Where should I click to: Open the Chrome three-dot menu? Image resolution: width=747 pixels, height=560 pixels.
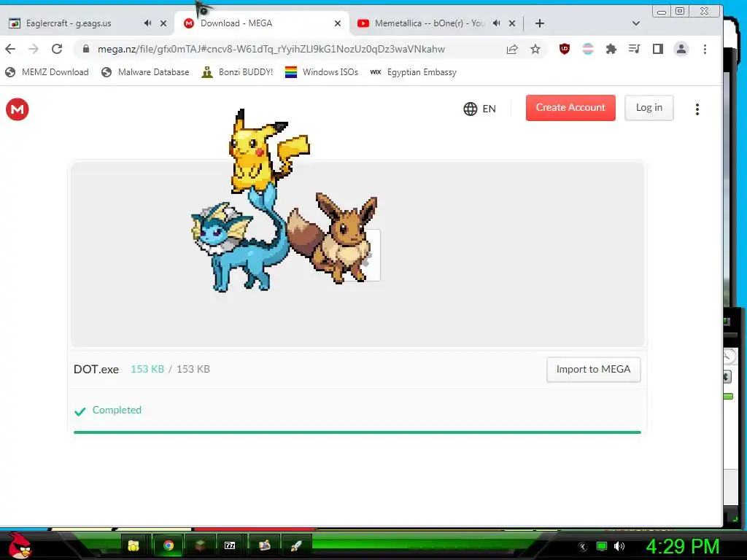point(705,49)
